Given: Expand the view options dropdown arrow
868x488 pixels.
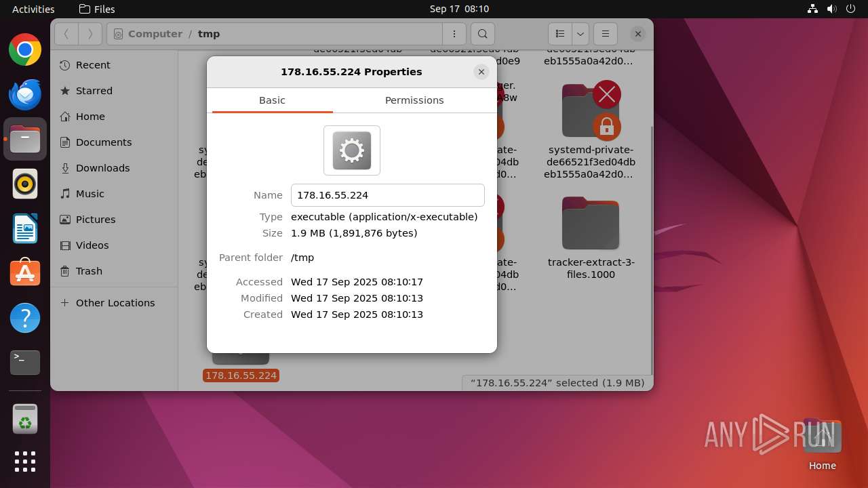Looking at the screenshot, I should tap(580, 34).
